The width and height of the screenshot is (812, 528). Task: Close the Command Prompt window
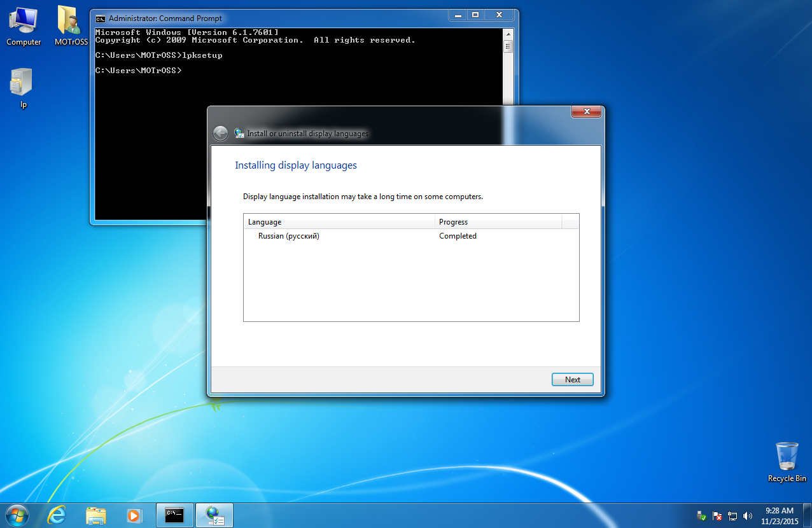click(x=500, y=15)
